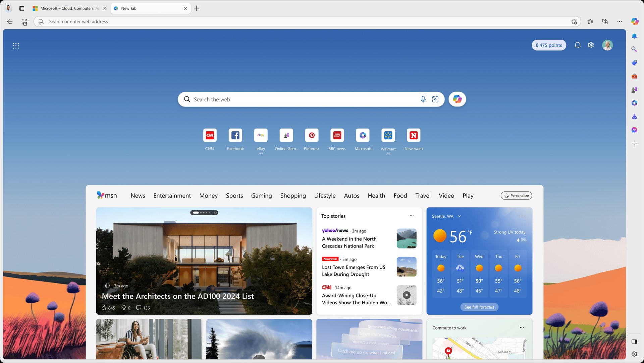644x363 pixels.
Task: Open the article Meet the Architects on the AD100 2024 List
Action: pyautogui.click(x=178, y=296)
